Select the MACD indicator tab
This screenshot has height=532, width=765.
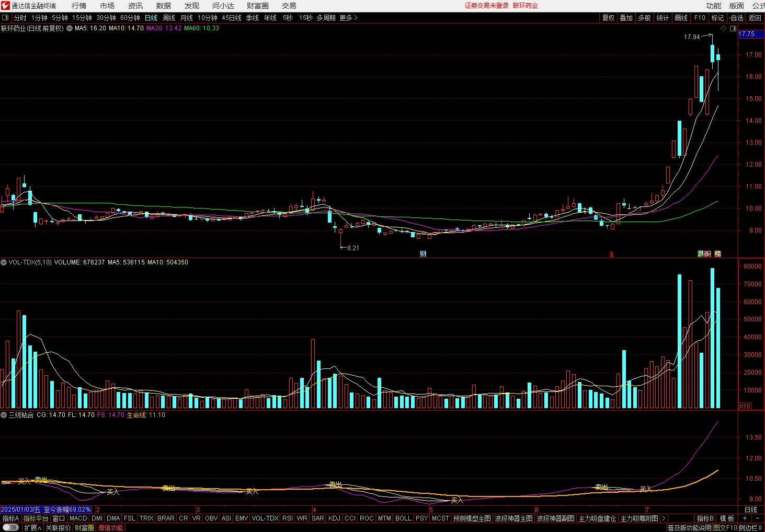pos(78,518)
